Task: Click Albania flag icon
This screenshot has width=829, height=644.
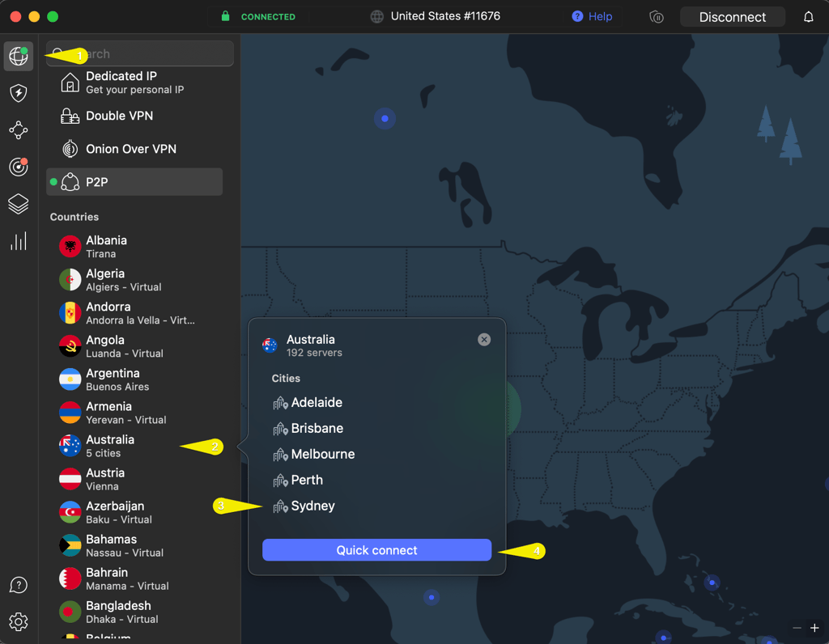Action: 70,247
